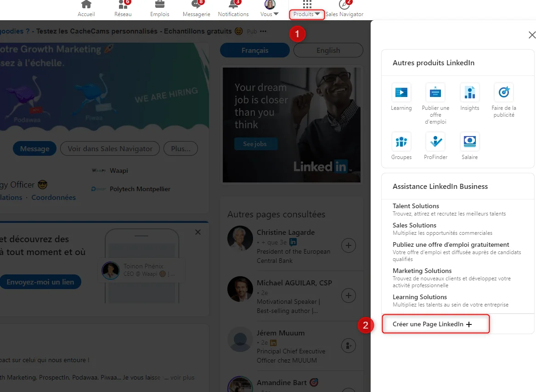Open Faire de la publicité product
Screen dimensions: 536x392
click(x=504, y=101)
